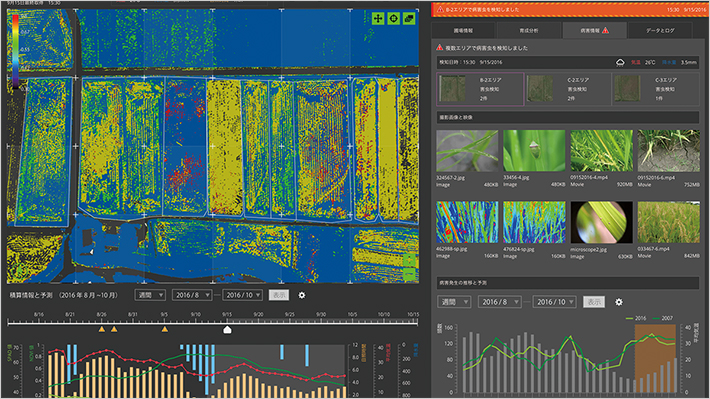Zoom in the map with the plus button
Screen dimensions: 710x399
[409, 260]
